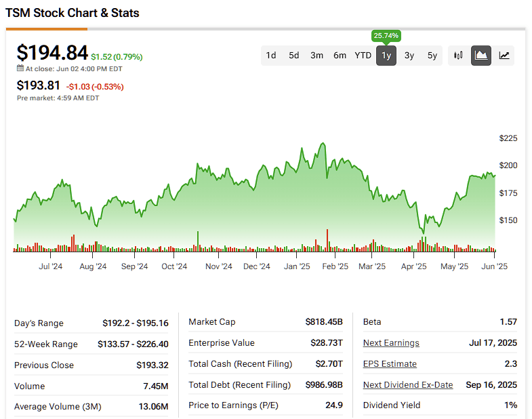Image resolution: width=532 pixels, height=419 pixels.
Task: Click the -$1.03 (-0.53%) change text
Action: [95, 87]
